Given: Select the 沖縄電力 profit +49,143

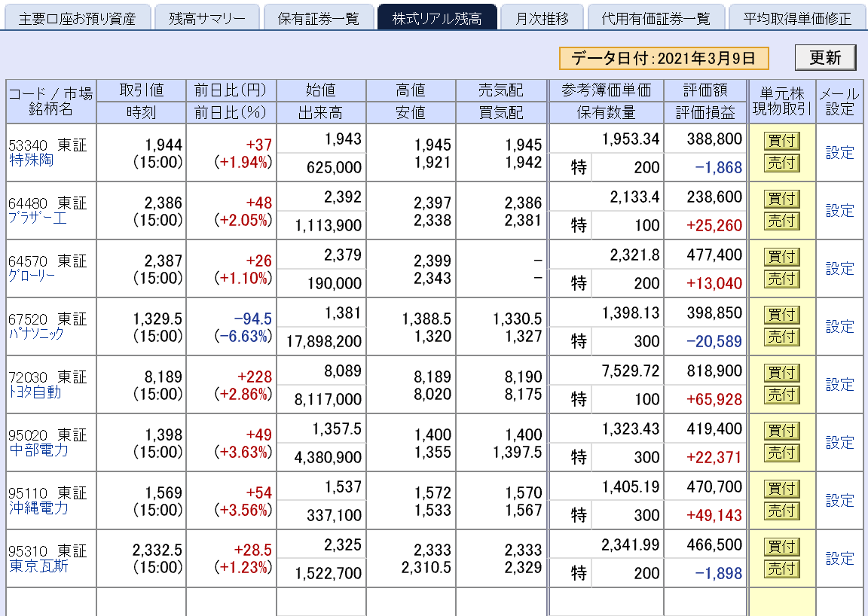Looking at the screenshot, I should (714, 515).
